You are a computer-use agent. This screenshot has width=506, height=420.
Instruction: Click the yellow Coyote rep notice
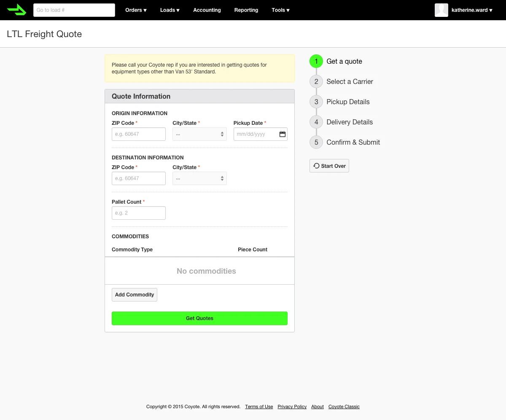click(199, 68)
